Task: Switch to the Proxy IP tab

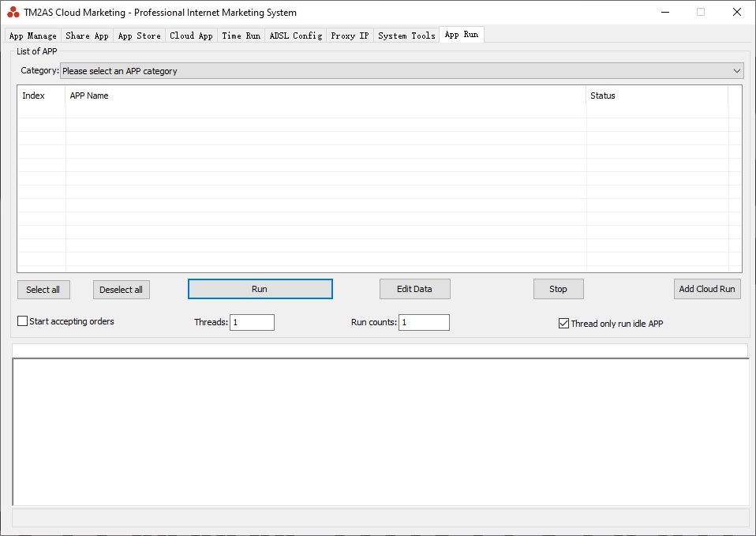Action: (350, 36)
